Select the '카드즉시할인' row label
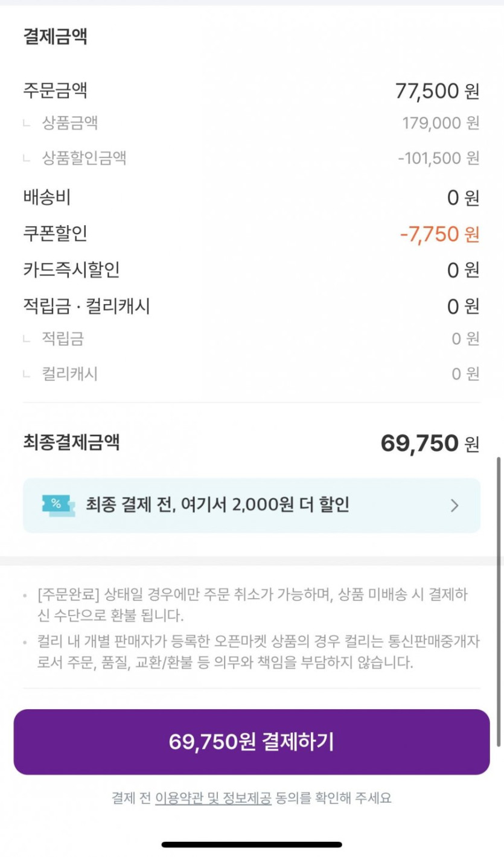504x857 pixels. point(71,270)
